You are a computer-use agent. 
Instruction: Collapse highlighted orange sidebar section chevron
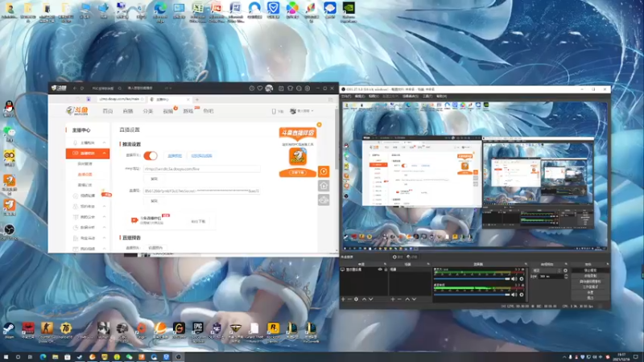pyautogui.click(x=104, y=153)
